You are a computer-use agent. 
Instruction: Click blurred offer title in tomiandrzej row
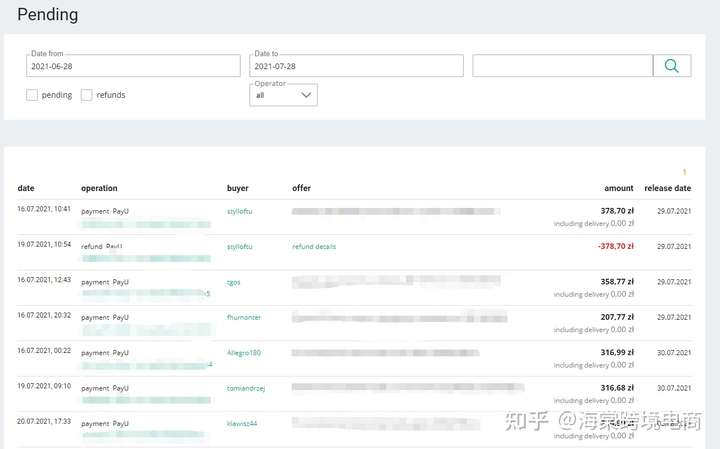408,387
